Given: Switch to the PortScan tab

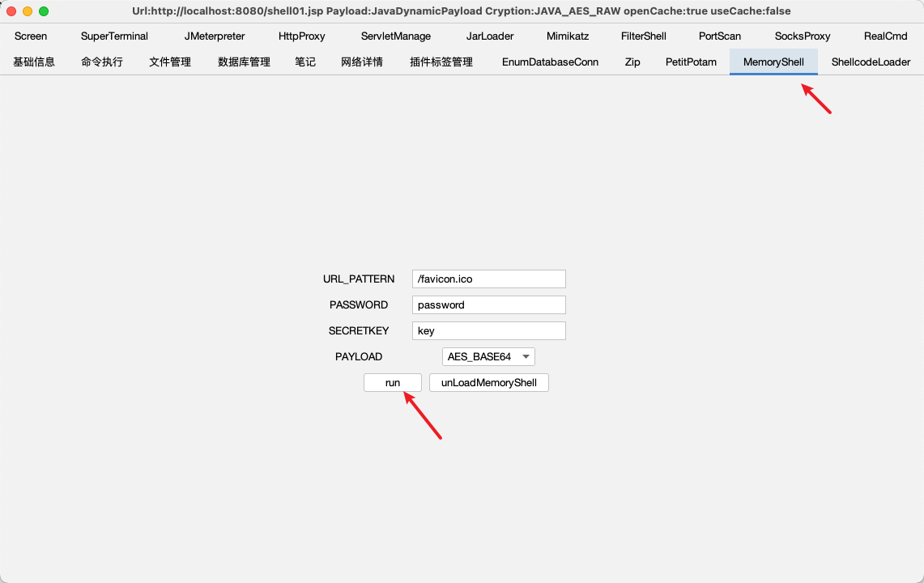Looking at the screenshot, I should tap(720, 36).
